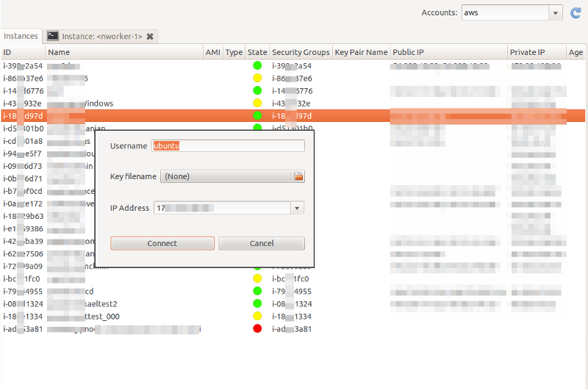Sort by the ID column header
Screen dimensions: 588x390
coord(23,52)
